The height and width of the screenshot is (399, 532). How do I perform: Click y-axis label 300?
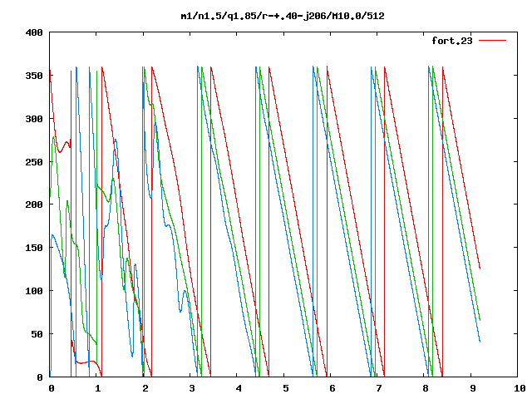(x=34, y=119)
